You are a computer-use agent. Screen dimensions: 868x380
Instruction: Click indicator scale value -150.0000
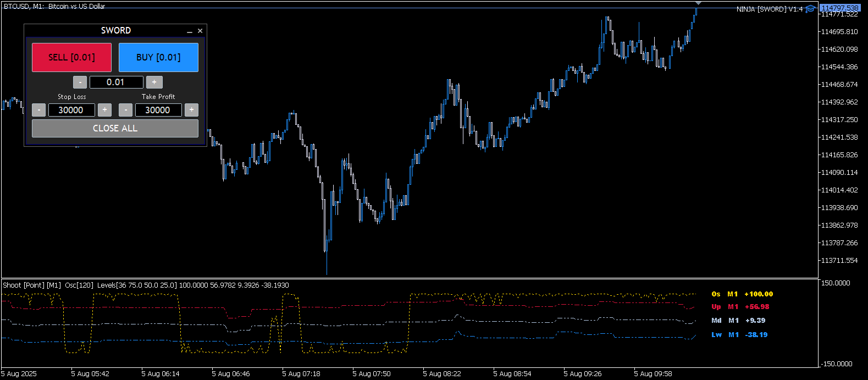pos(836,364)
